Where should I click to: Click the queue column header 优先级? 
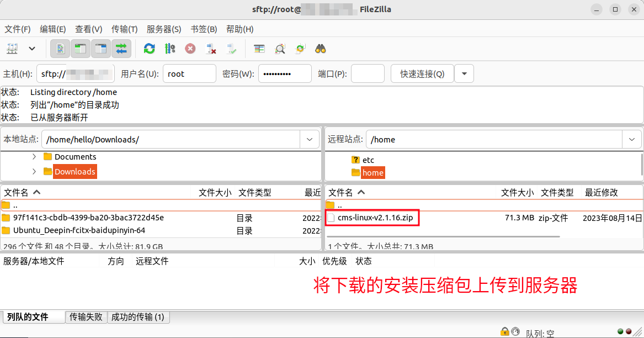[x=334, y=261]
